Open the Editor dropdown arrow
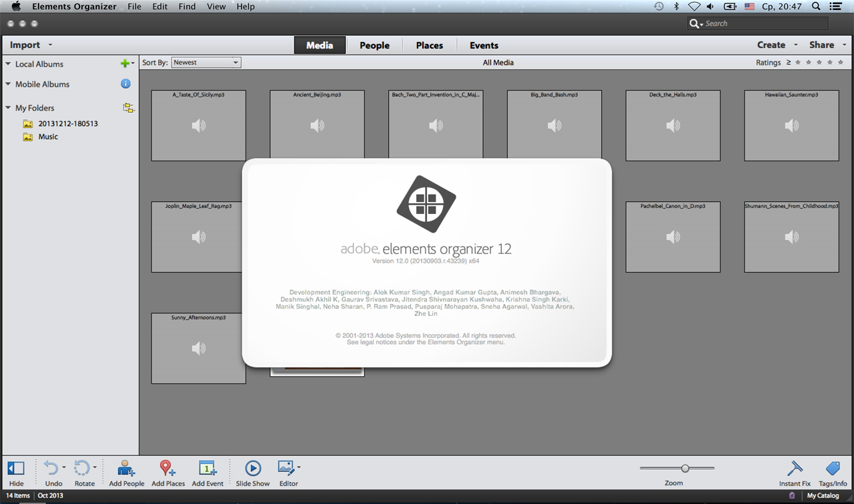 tap(299, 467)
